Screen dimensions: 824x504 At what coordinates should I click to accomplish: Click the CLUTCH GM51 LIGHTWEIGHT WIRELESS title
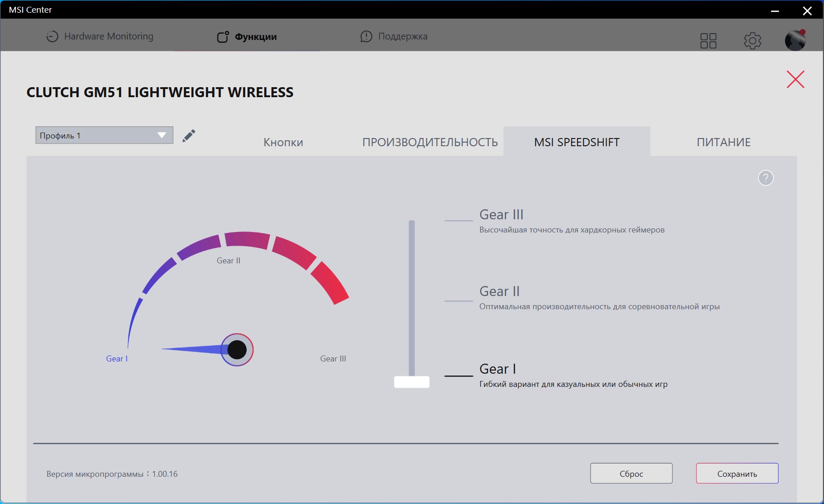[x=160, y=92]
